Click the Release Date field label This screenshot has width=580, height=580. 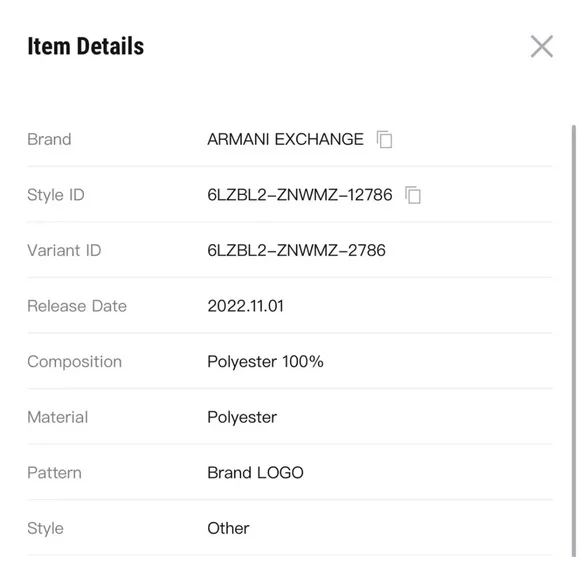pos(77,306)
